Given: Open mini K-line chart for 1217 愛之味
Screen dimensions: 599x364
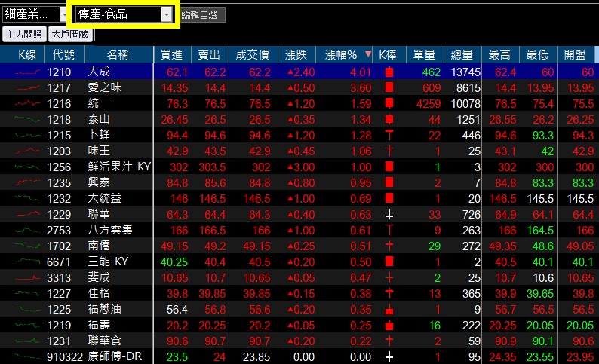Looking at the screenshot, I should pyautogui.click(x=27, y=87).
